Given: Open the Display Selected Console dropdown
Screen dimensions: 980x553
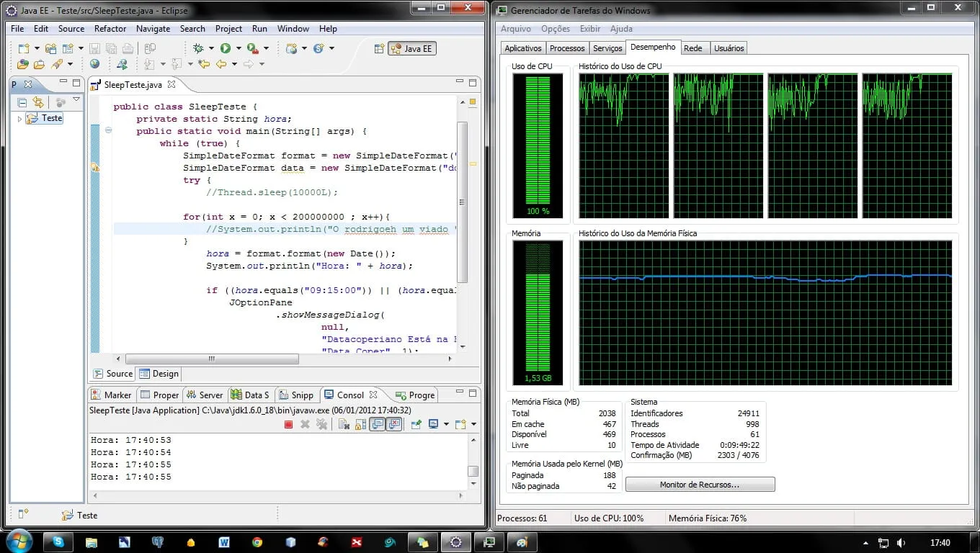Looking at the screenshot, I should [x=446, y=424].
